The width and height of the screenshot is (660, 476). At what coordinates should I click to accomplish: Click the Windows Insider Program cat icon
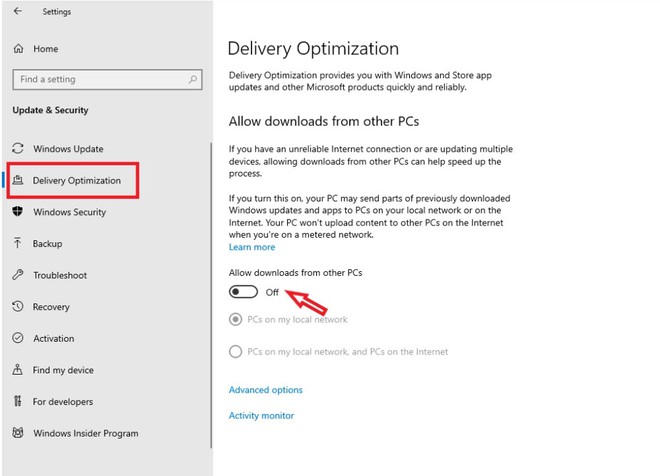[x=18, y=432]
